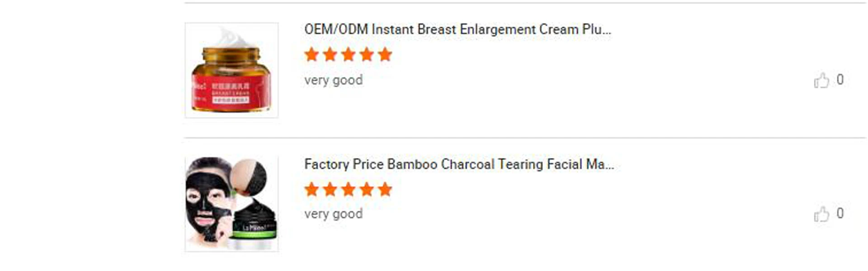
Task: Click first star of Charcoal Mask review rating
Action: pos(312,189)
